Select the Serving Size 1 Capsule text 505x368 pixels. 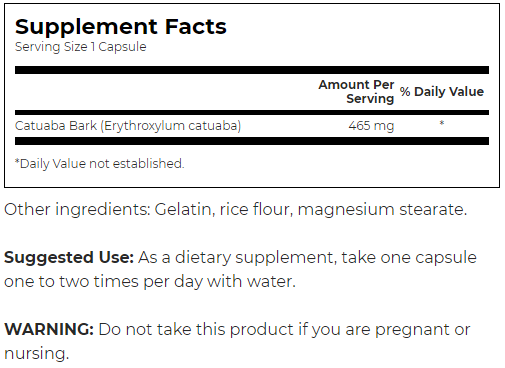80,47
